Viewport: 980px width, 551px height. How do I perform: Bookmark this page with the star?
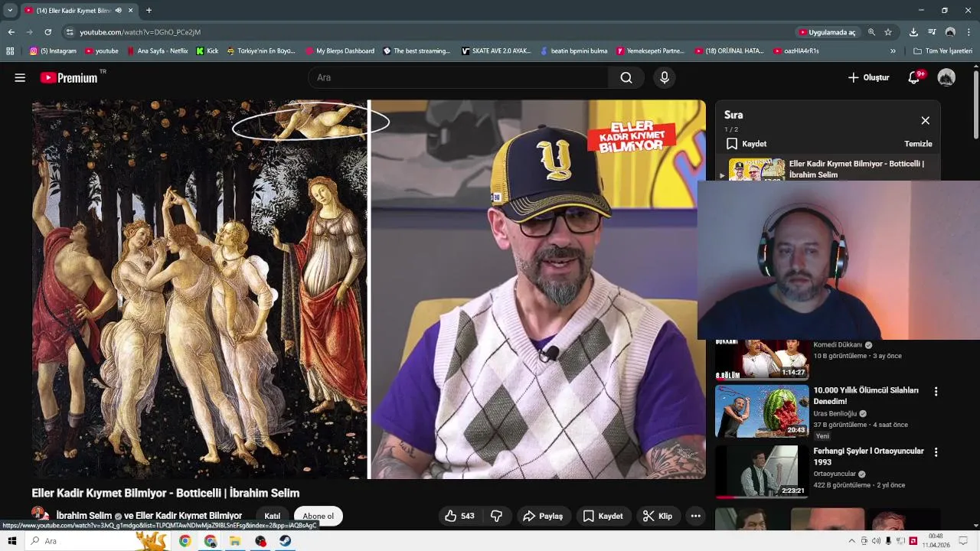888,32
